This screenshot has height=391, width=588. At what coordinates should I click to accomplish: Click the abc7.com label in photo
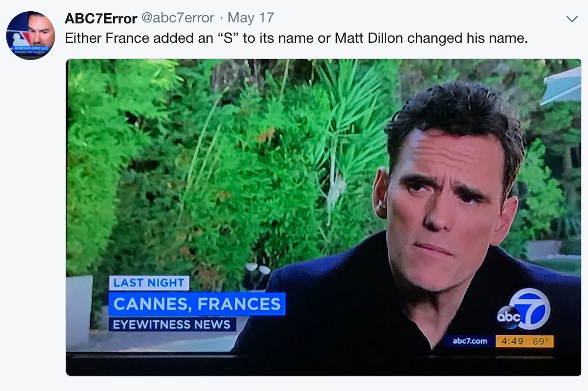click(x=469, y=341)
